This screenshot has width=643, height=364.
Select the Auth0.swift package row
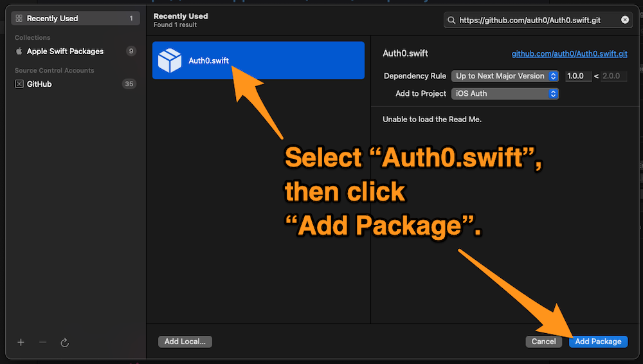258,60
